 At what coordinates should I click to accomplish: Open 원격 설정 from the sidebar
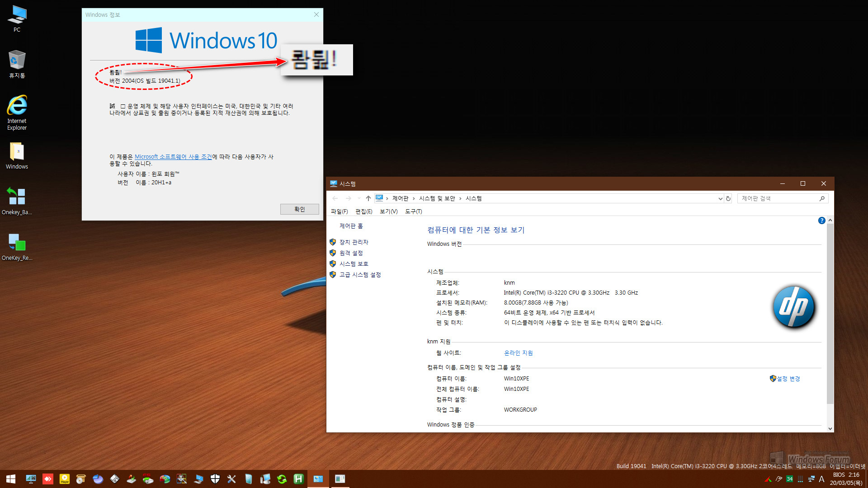coord(351,253)
